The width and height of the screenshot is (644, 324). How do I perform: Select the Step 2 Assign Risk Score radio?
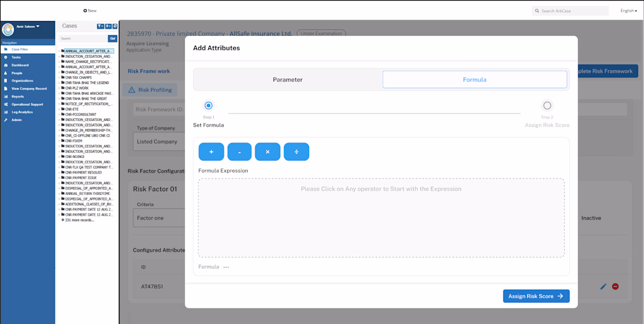tap(547, 106)
